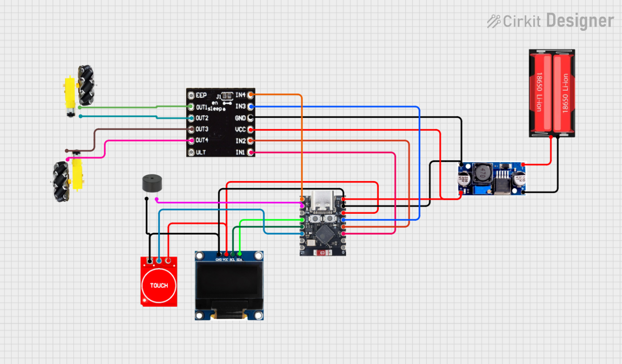The width and height of the screenshot is (622, 364).
Task: Click the black-wired pin on the touch sensor
Action: click(150, 260)
